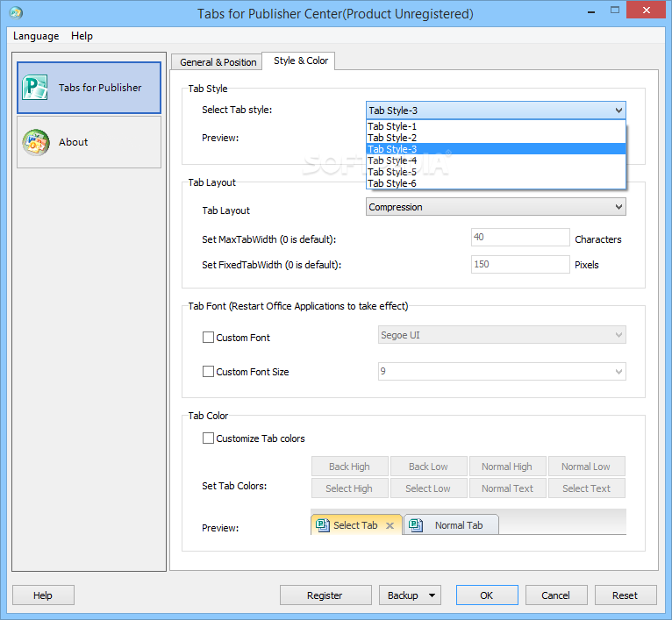This screenshot has width=672, height=620.
Task: Open the Backup button dropdown arrow
Action: [x=432, y=595]
